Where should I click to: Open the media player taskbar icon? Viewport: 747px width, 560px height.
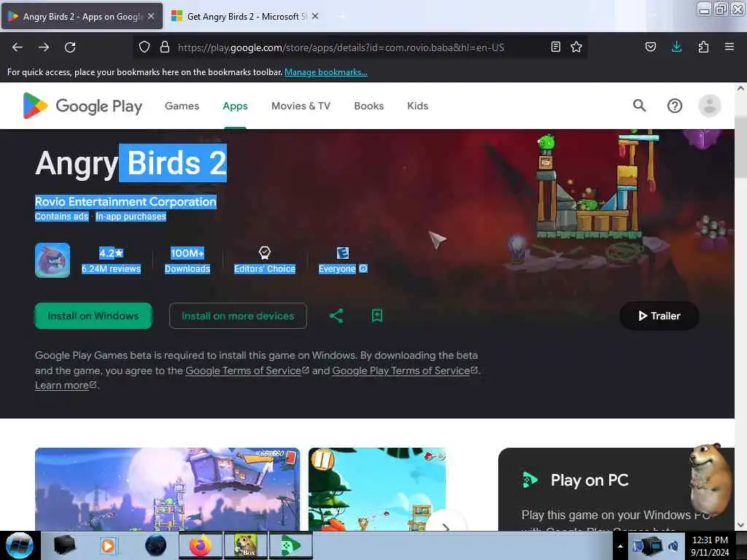108,545
